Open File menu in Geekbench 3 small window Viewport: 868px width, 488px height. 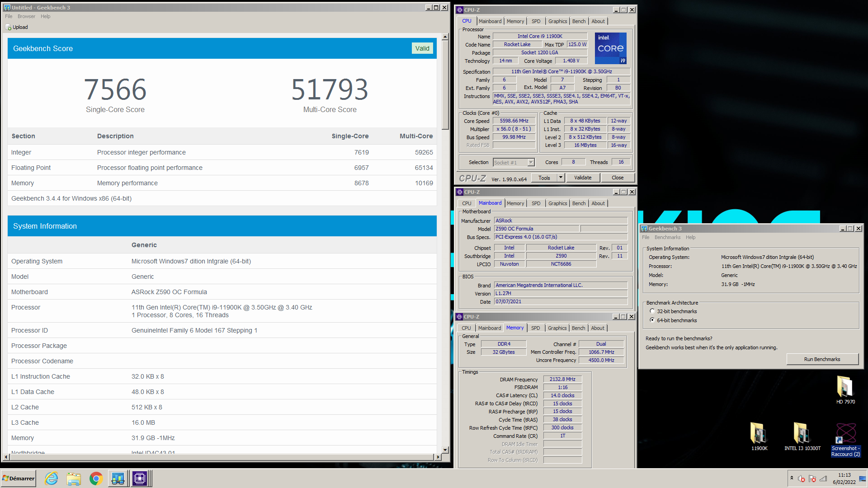point(646,237)
